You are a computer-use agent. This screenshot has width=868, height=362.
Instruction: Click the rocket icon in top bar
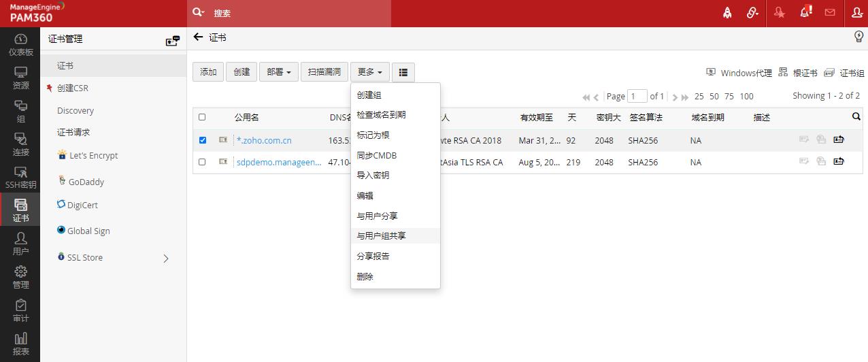pyautogui.click(x=727, y=13)
